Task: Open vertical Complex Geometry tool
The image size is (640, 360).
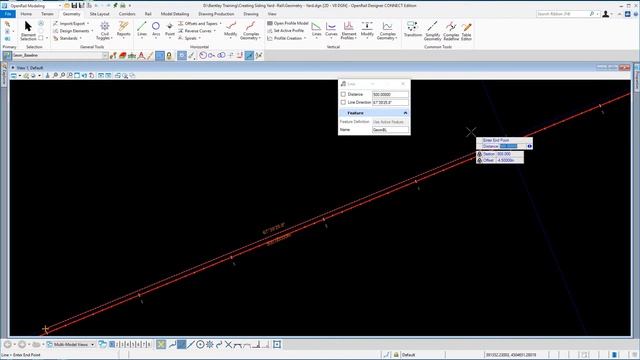Action: 387,31
